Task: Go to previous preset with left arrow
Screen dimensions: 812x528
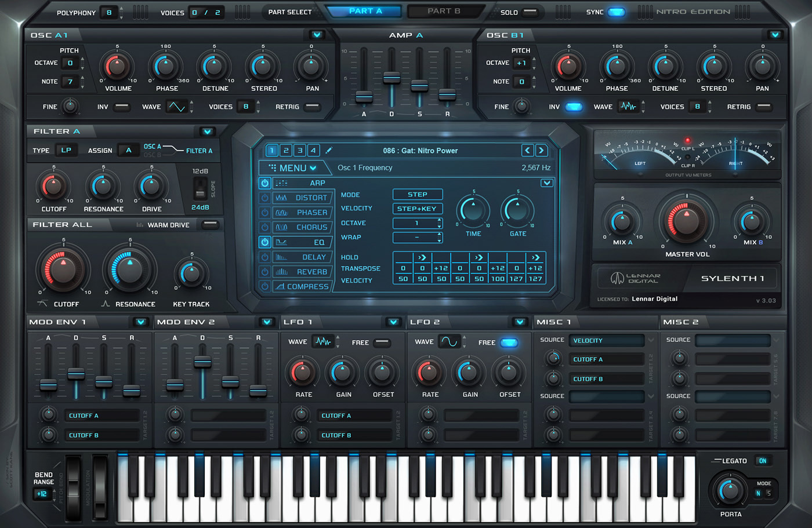Action: pyautogui.click(x=527, y=150)
